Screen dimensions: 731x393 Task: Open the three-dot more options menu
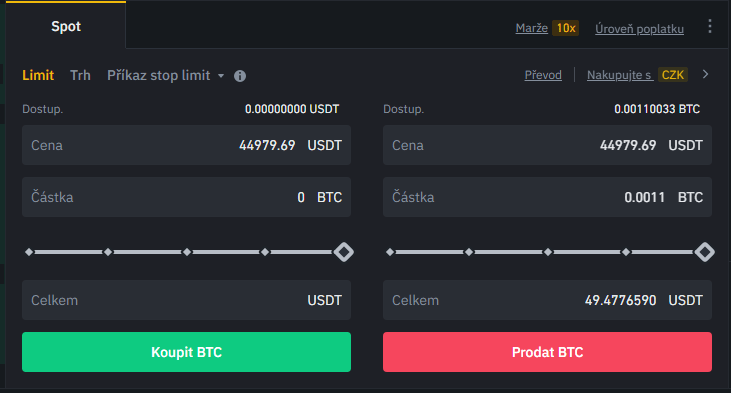(710, 26)
